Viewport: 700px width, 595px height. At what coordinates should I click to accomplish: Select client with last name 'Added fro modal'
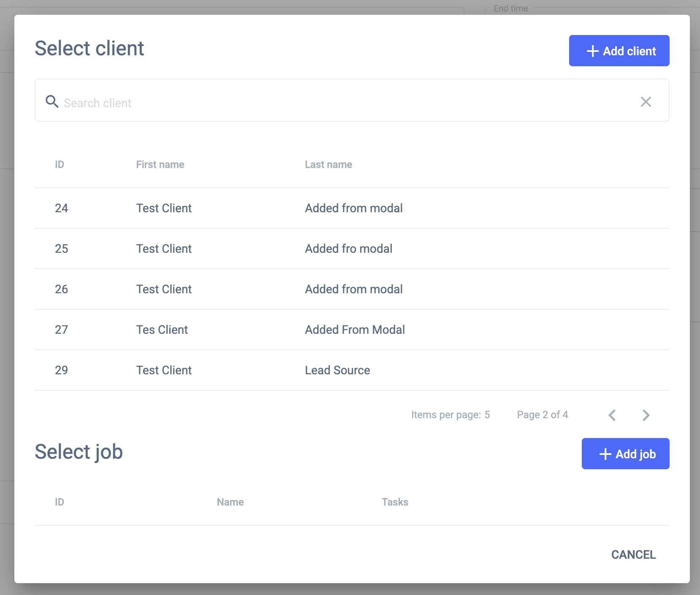point(349,249)
